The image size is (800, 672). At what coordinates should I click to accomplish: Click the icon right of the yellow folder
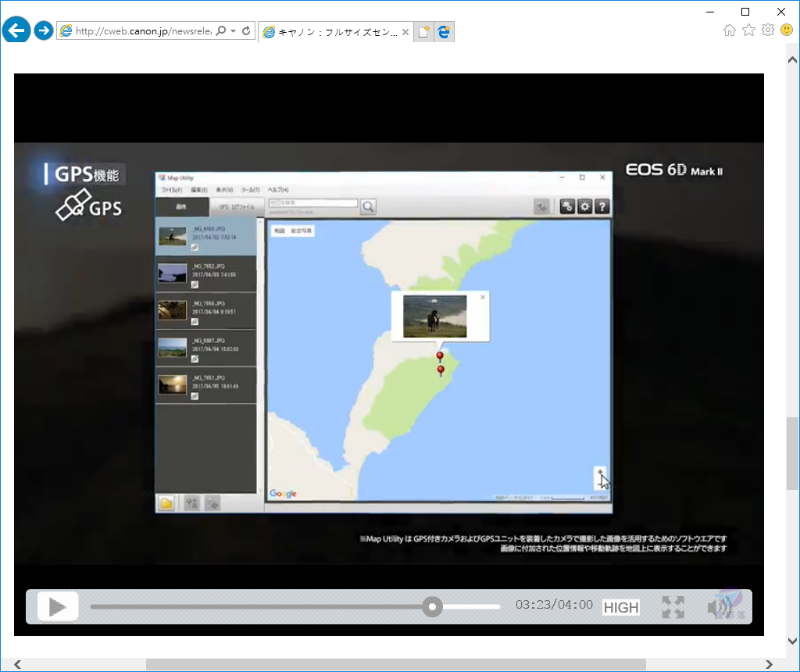click(x=191, y=504)
